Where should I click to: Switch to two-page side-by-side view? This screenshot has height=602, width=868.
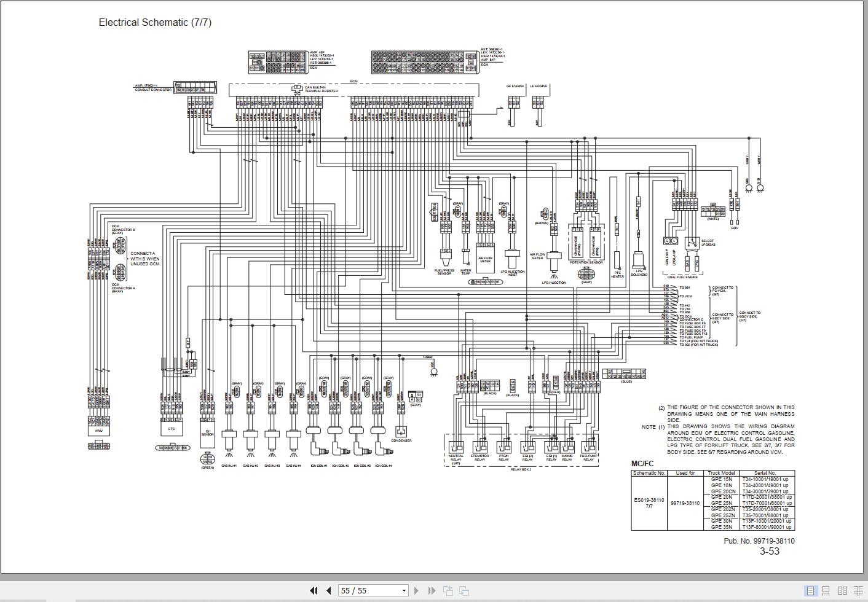pyautogui.click(x=843, y=590)
